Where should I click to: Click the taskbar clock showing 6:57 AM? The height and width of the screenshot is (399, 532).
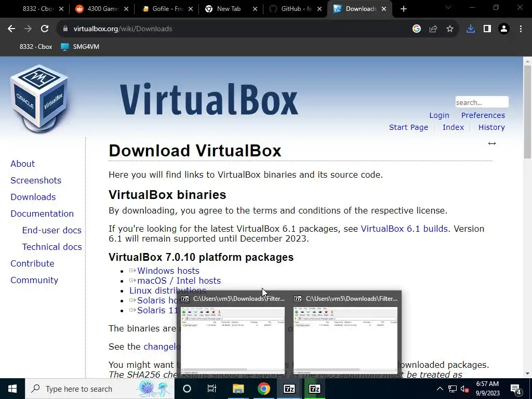(x=487, y=389)
